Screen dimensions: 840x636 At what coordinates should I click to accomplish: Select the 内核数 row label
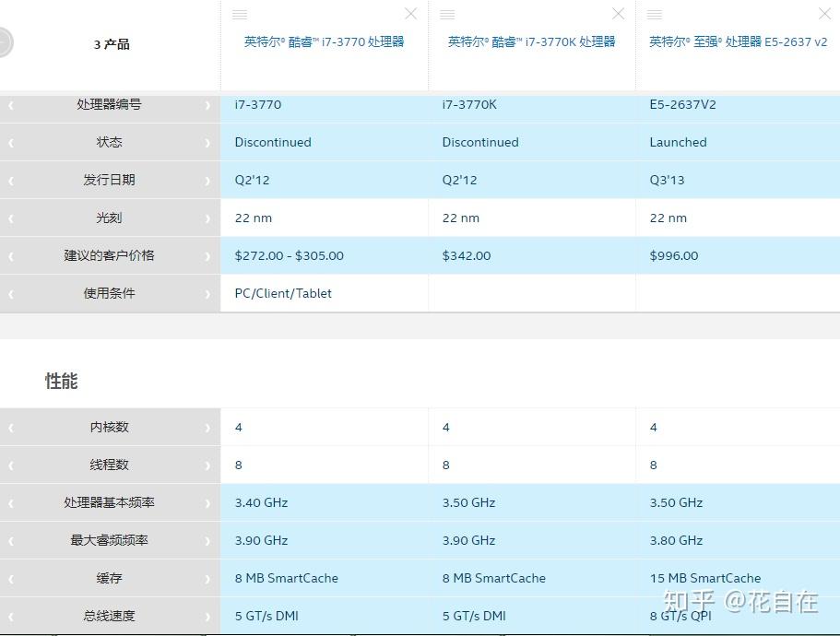coord(110,427)
